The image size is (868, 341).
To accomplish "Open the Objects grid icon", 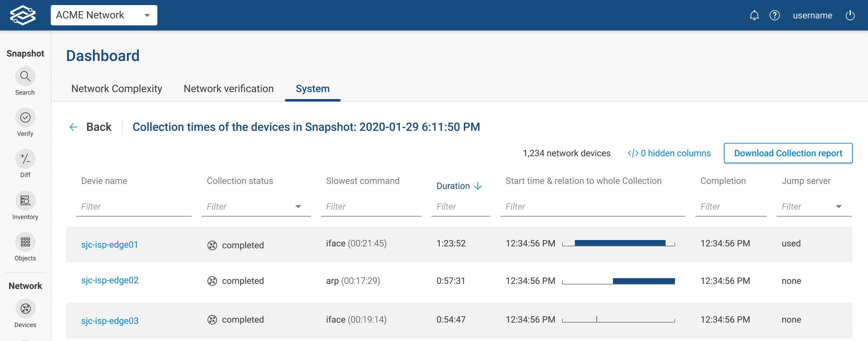I will (x=25, y=242).
